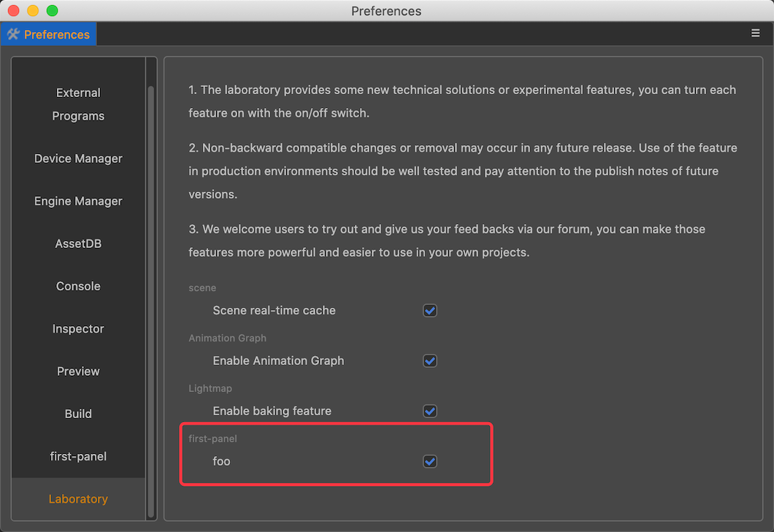
Task: Show the Inspector preferences section
Action: pyautogui.click(x=78, y=328)
